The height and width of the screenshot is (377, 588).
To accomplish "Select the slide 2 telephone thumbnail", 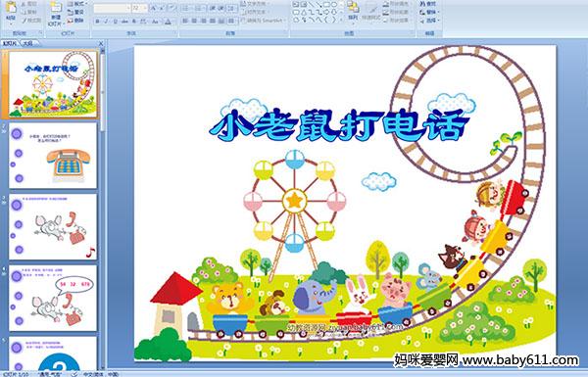I will 53,156.
